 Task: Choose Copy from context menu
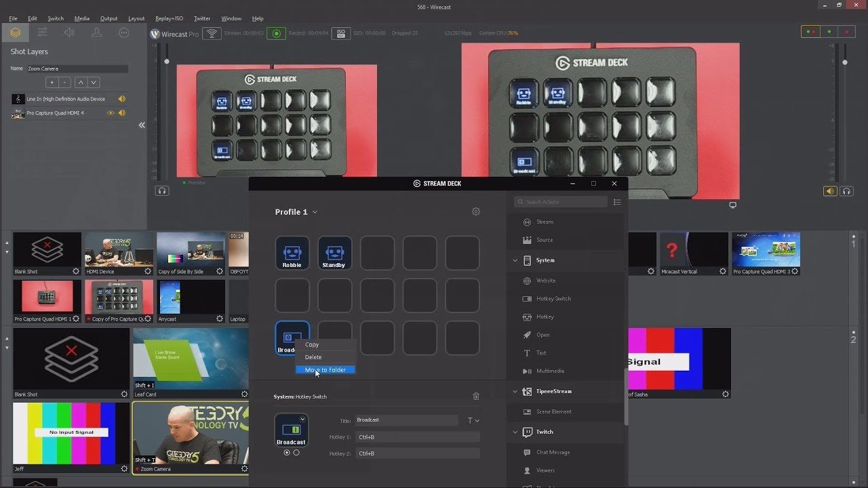(x=325, y=345)
